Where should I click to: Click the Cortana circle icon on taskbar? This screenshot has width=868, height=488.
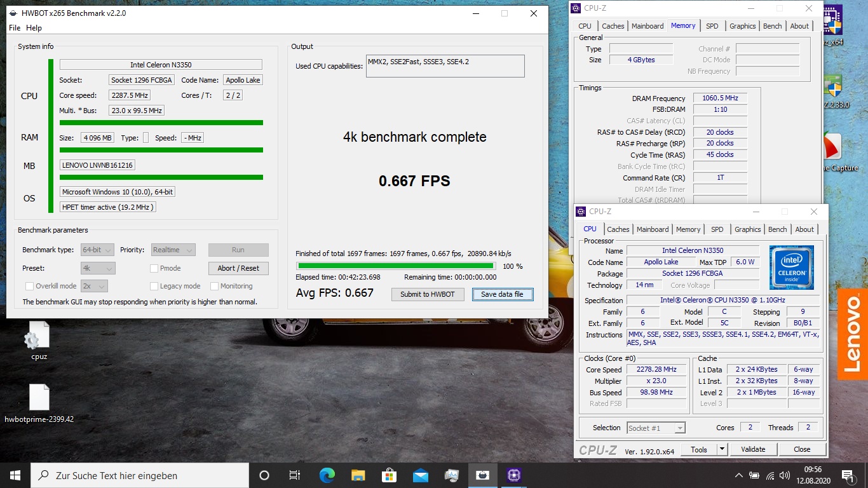click(x=264, y=475)
